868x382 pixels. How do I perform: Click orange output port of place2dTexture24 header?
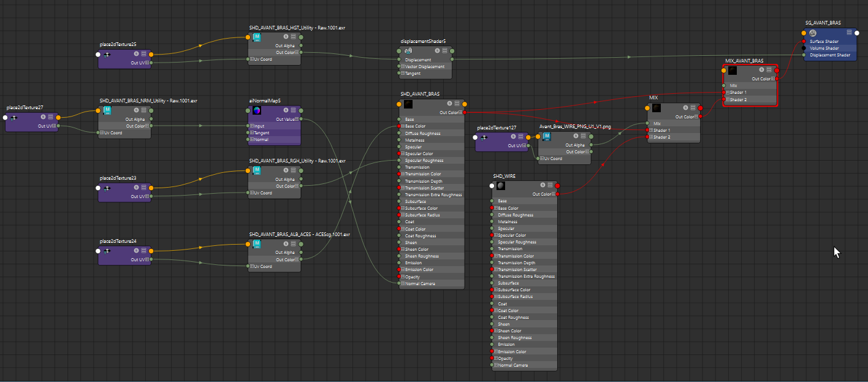151,250
